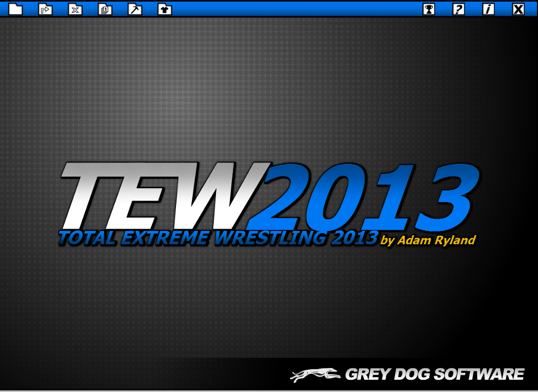The height and width of the screenshot is (392, 538).
Task: Click the blank folder new game icon
Action: (x=15, y=9)
